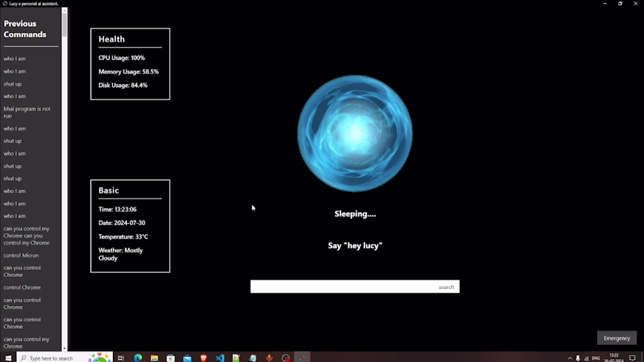The image size is (644, 362).
Task: Open network settings from the system tray
Action: point(587,358)
